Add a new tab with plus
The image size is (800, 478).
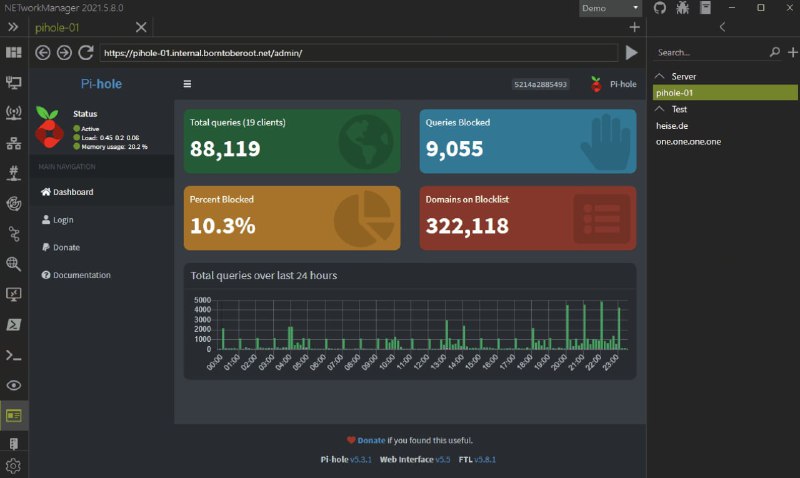[x=634, y=27]
